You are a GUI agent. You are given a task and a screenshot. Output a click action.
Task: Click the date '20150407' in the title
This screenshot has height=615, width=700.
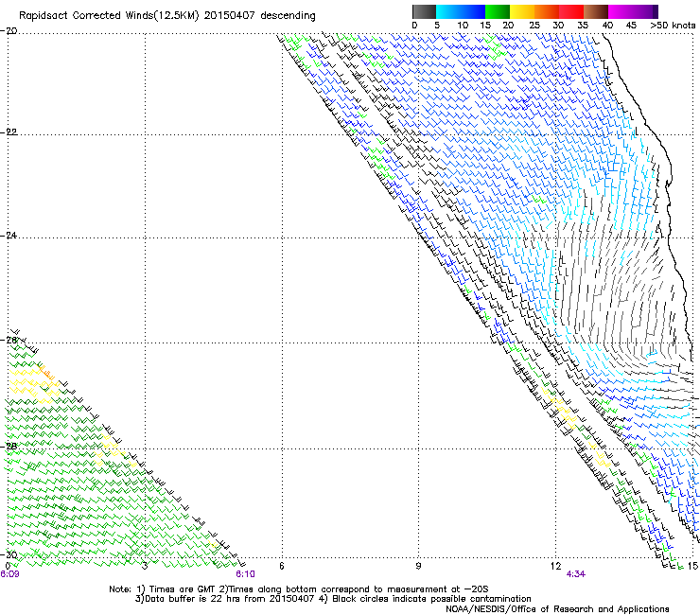click(229, 15)
